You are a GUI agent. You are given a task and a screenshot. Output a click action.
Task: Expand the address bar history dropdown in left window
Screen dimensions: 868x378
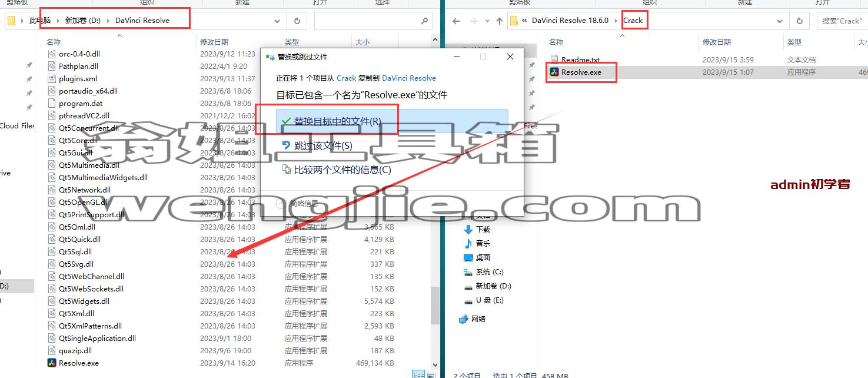coord(277,21)
